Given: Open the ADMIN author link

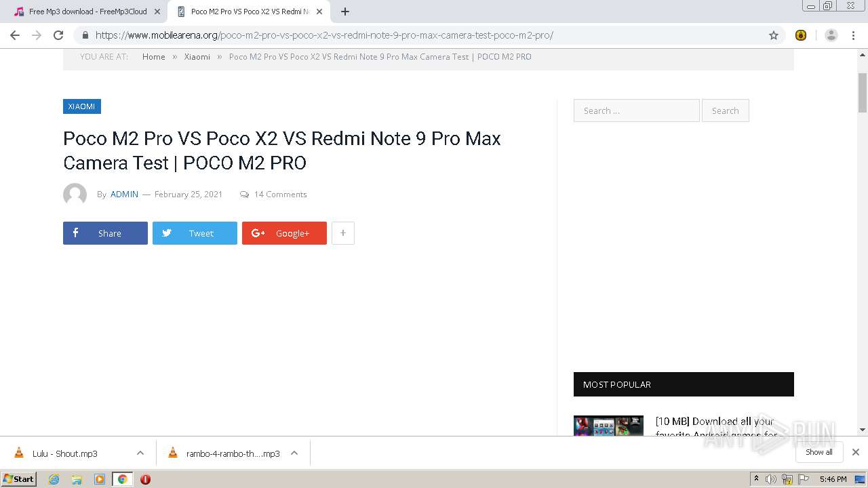Looking at the screenshot, I should click(124, 195).
